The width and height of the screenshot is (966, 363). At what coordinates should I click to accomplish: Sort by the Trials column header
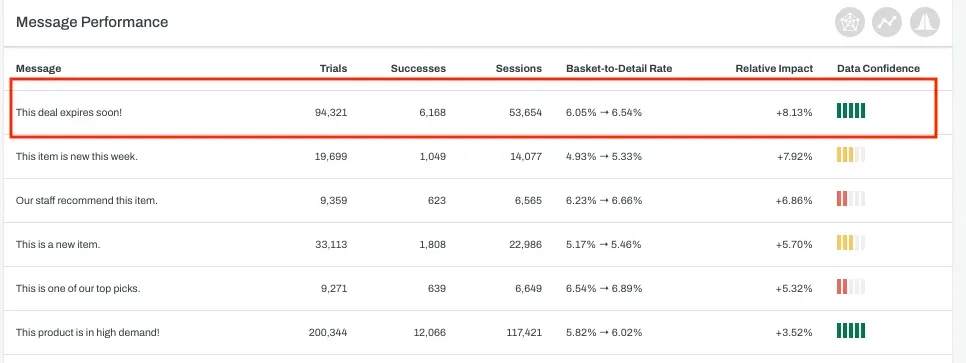333,68
